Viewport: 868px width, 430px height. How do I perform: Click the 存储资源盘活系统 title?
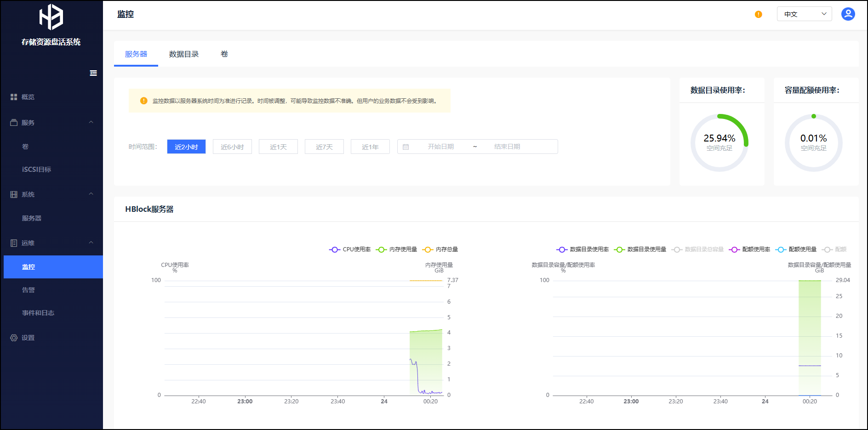click(51, 42)
